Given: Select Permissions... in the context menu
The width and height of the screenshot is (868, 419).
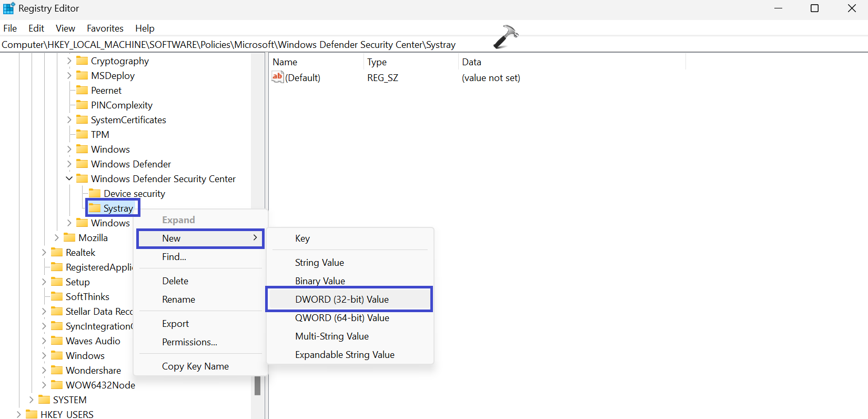Looking at the screenshot, I should (x=189, y=342).
